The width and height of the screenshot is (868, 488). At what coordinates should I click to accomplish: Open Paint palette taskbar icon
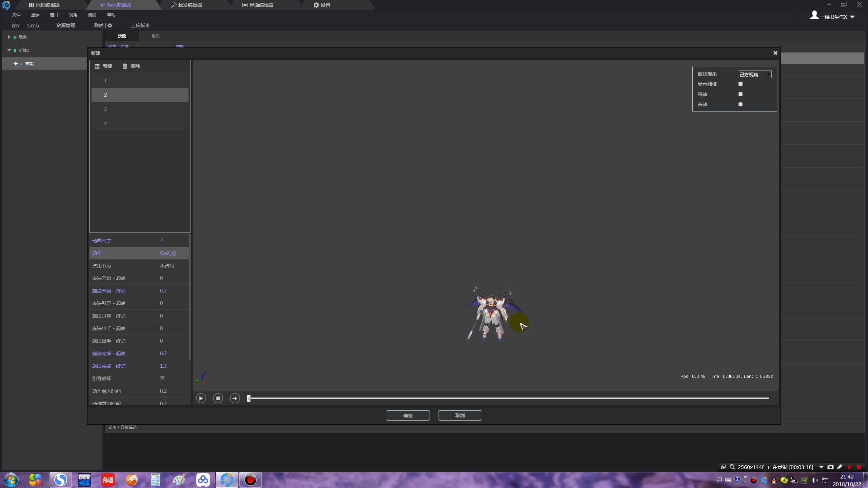[179, 480]
